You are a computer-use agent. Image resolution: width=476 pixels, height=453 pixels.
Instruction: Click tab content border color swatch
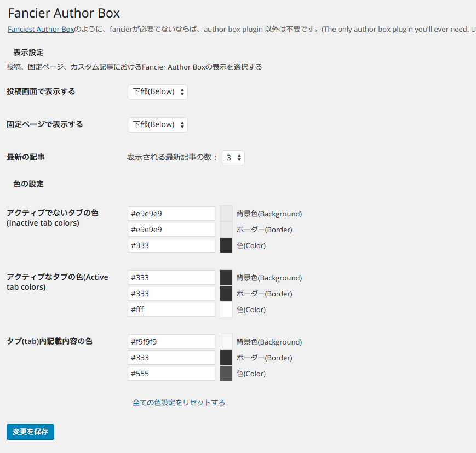coord(226,358)
